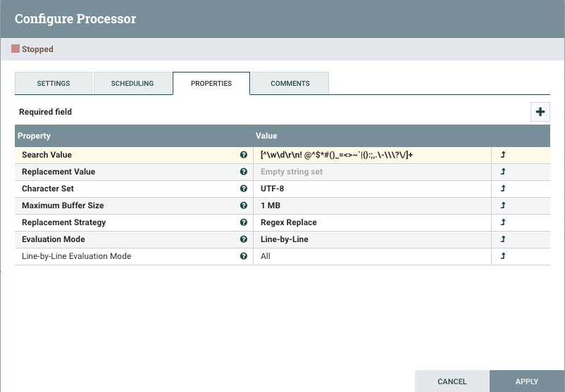Image resolution: width=565 pixels, height=392 pixels.
Task: Click the arrow icon in Character Set row
Action: click(x=503, y=189)
